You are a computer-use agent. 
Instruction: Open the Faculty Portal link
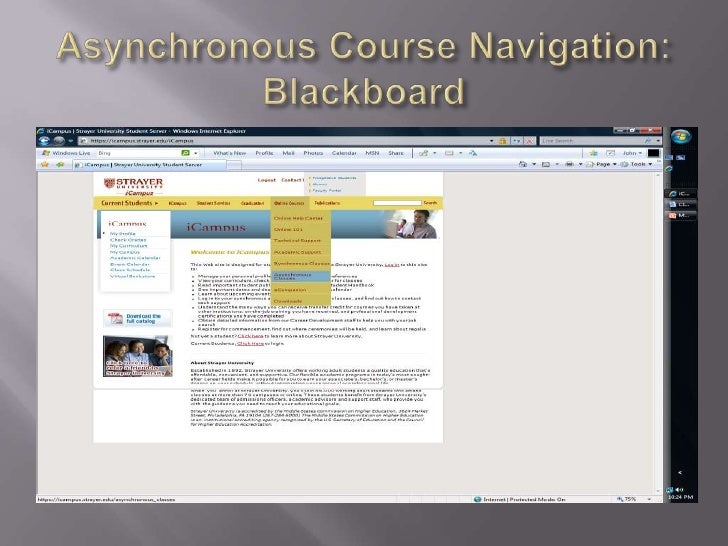click(327, 190)
